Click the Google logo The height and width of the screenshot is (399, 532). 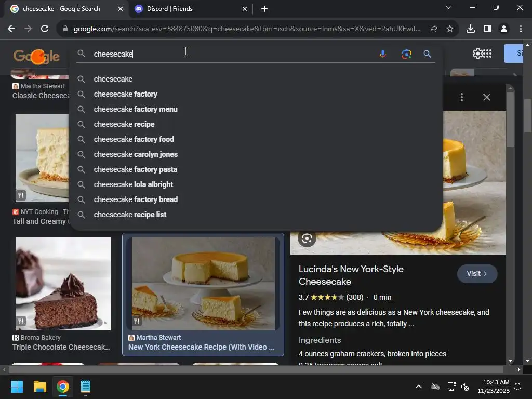36,56
